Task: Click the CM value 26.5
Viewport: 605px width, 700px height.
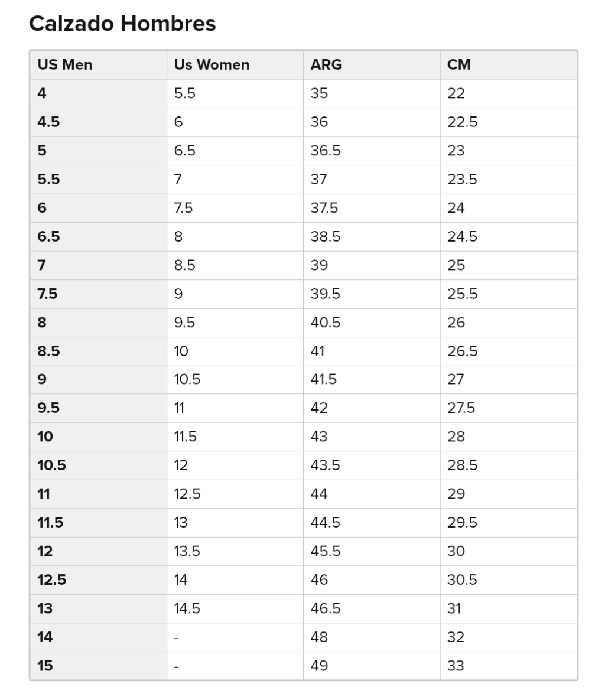Action: (x=462, y=351)
